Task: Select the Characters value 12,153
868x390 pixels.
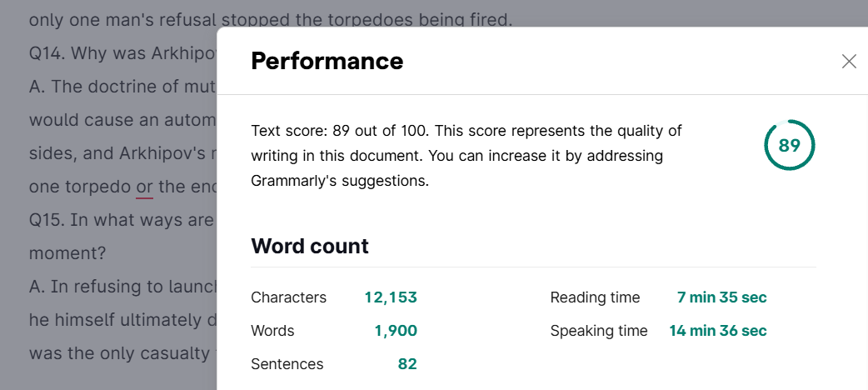Action: [391, 297]
